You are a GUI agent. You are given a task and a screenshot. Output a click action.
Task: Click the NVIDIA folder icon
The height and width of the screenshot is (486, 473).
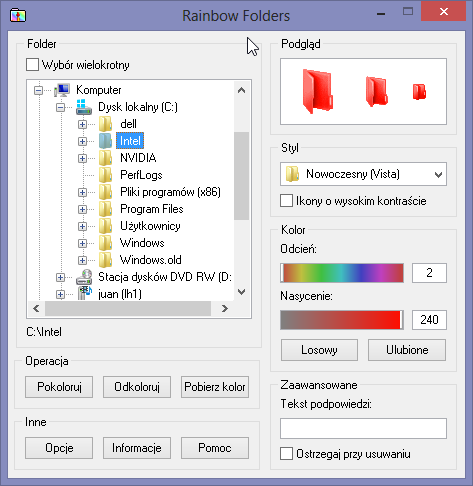point(105,158)
